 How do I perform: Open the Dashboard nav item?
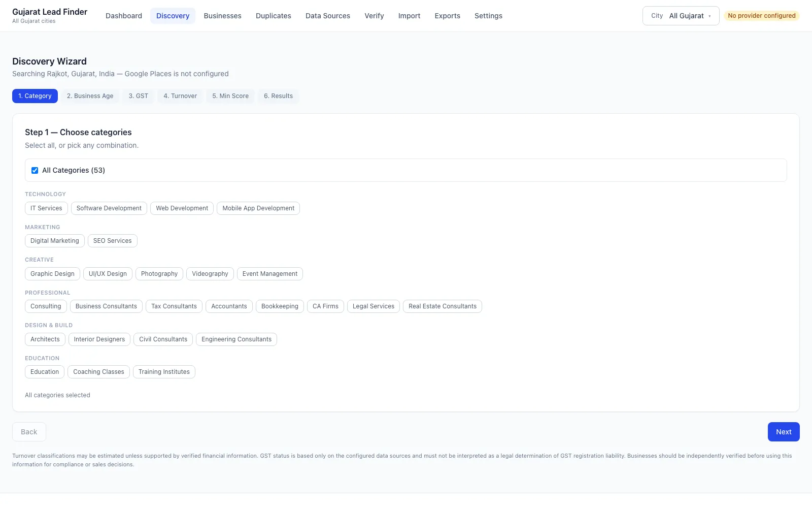pos(124,16)
